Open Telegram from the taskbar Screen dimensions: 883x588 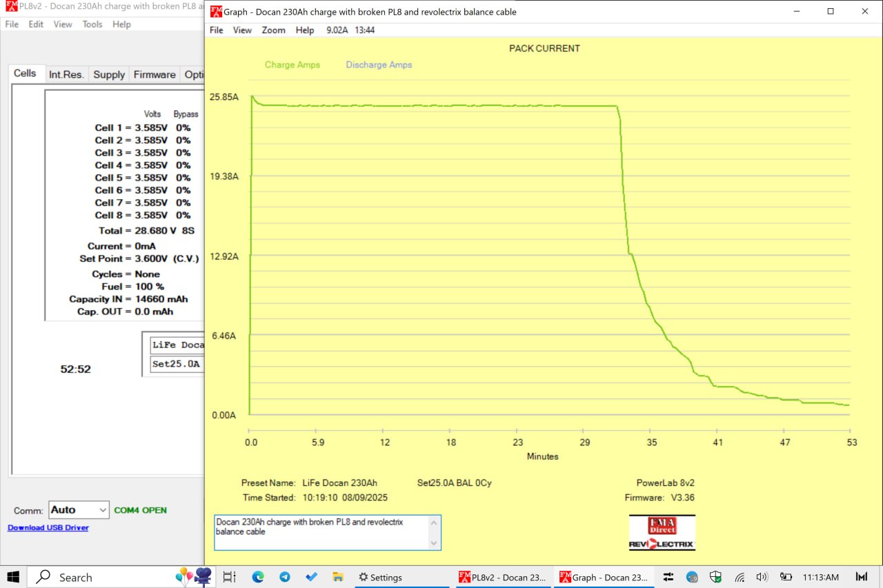[285, 577]
